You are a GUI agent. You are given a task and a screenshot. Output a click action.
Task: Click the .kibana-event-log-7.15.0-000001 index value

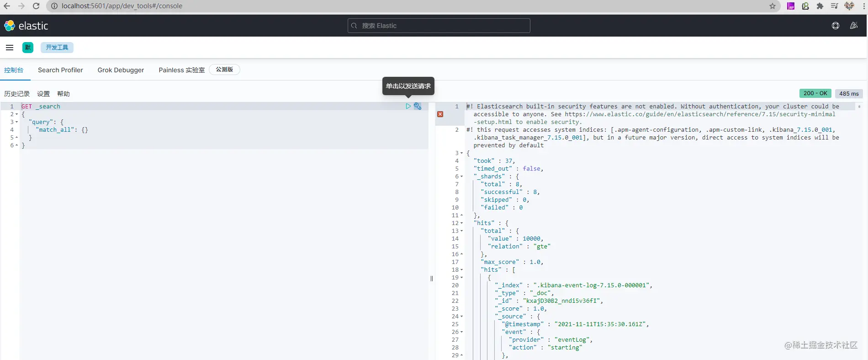click(x=591, y=285)
